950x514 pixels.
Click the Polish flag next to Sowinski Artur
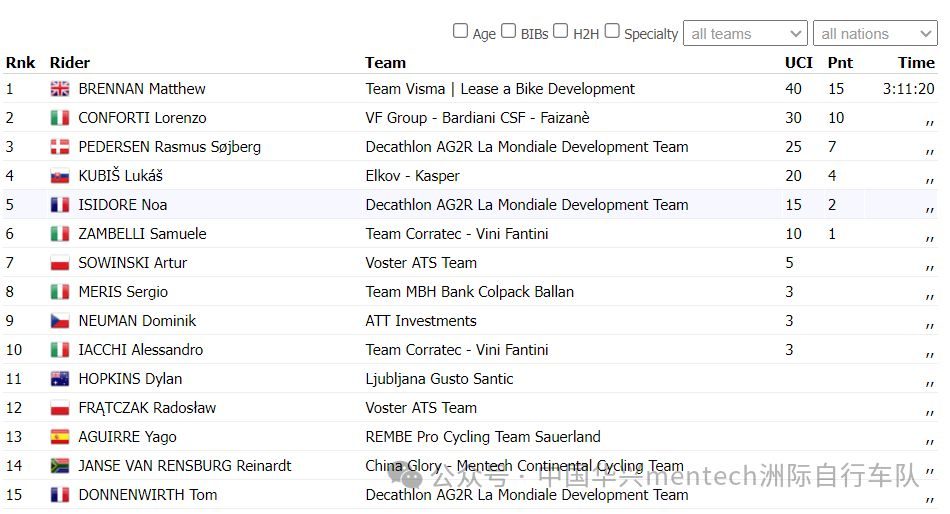[x=59, y=264]
